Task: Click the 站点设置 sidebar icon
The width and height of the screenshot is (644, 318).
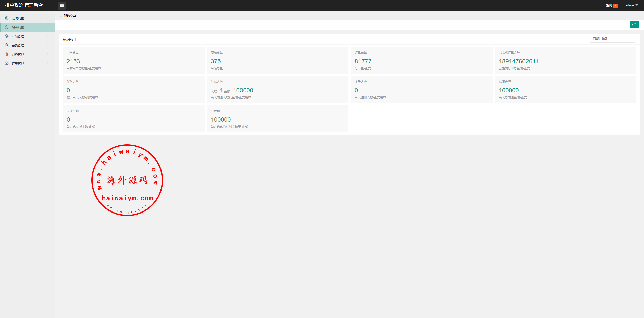Action: pyautogui.click(x=7, y=27)
